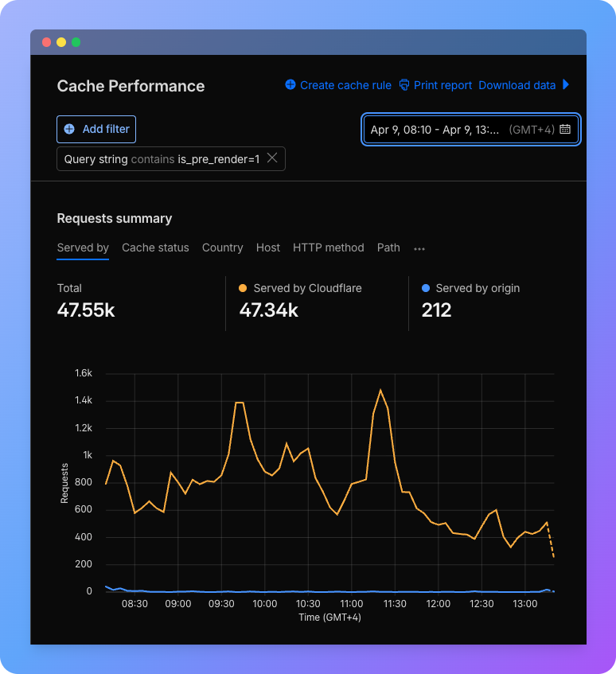Click the Add filter button
The image size is (616, 674).
(96, 129)
